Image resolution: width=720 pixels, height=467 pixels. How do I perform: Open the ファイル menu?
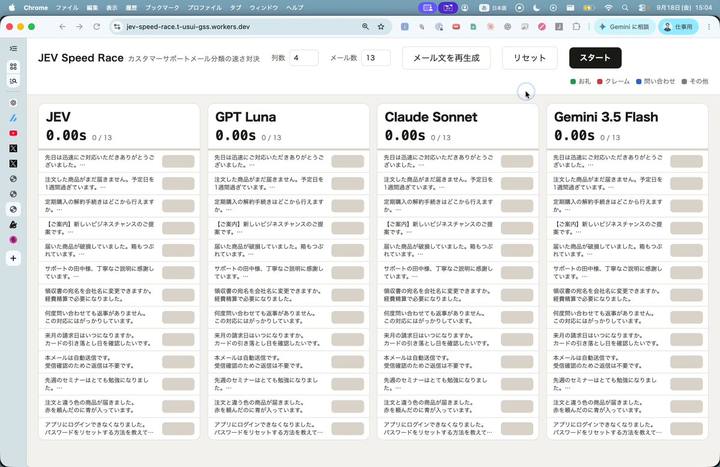67,7
